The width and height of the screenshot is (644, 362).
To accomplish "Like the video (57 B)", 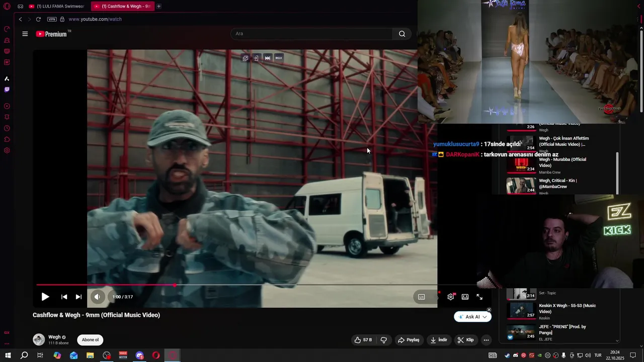I will [x=363, y=340].
